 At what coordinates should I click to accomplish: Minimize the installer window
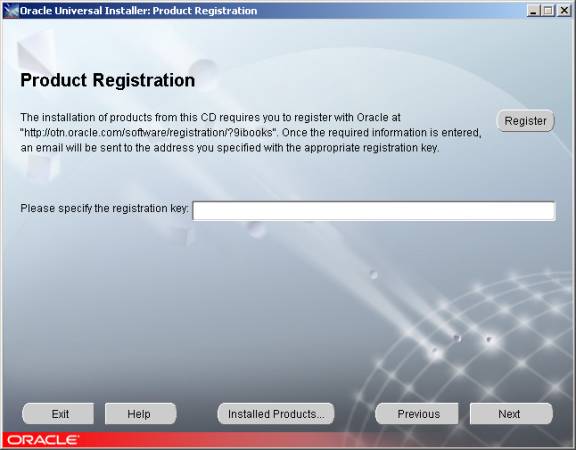(x=533, y=10)
